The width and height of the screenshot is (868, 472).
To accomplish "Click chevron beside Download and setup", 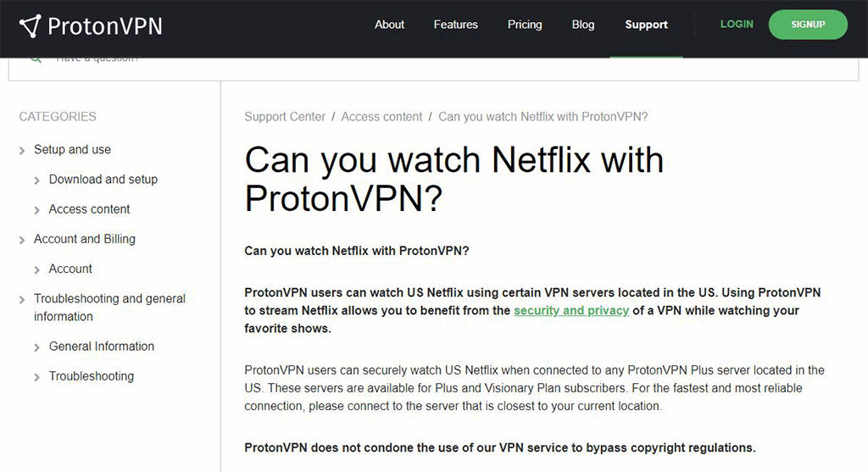I will pyautogui.click(x=37, y=180).
